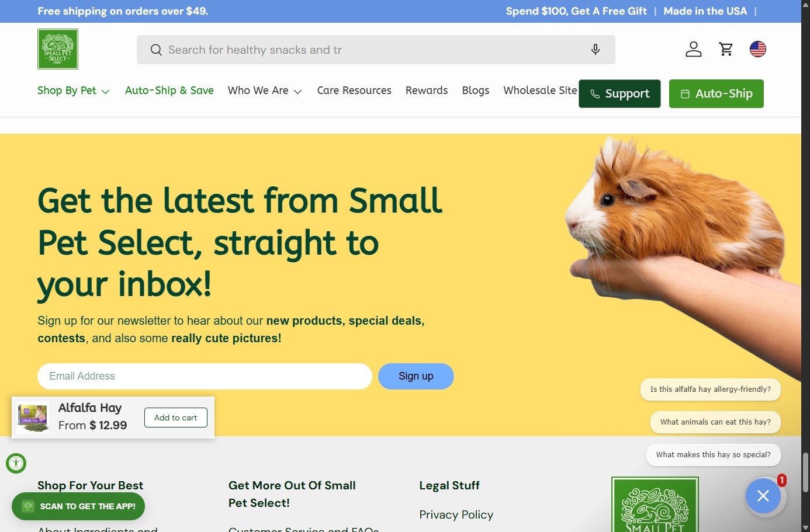Expand the Shop By Pet menu

74,91
